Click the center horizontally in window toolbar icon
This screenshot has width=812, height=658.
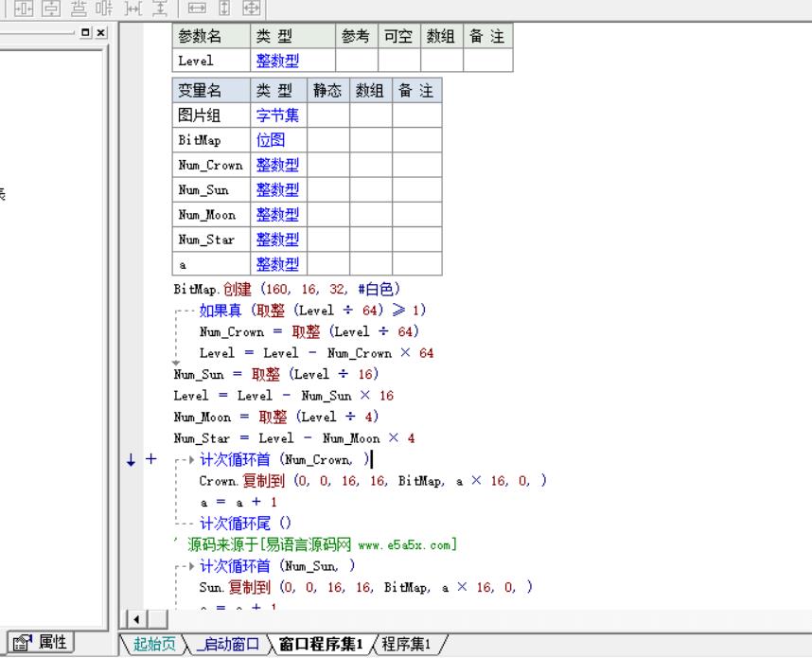(x=24, y=8)
